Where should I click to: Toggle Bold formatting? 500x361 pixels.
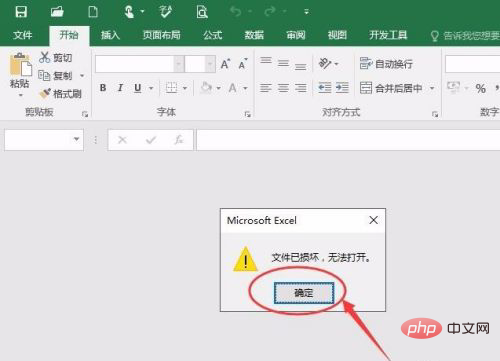click(x=103, y=88)
